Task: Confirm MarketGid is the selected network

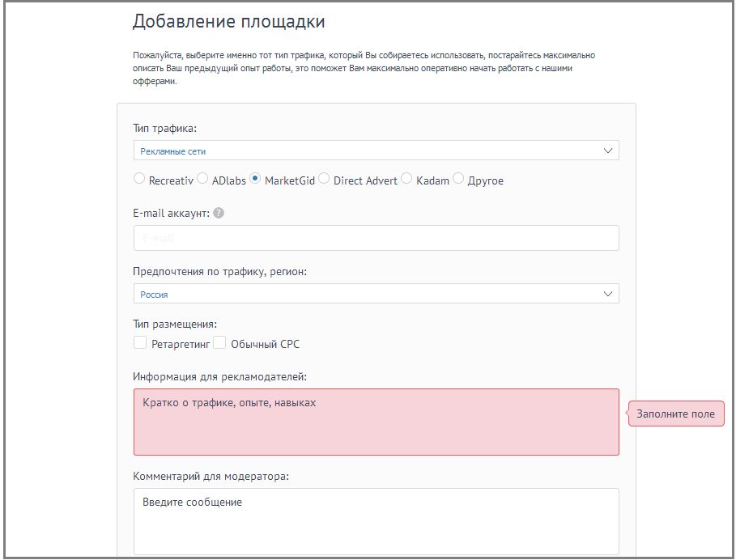Action: pyautogui.click(x=253, y=179)
